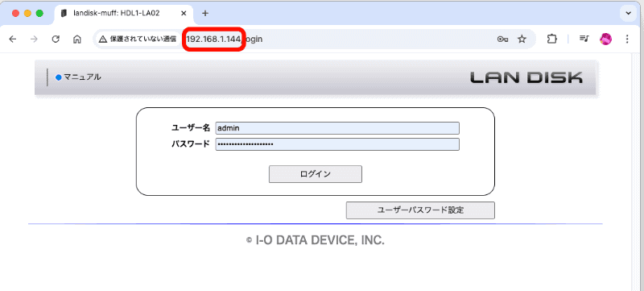Click the not-secure warning icon

103,39
